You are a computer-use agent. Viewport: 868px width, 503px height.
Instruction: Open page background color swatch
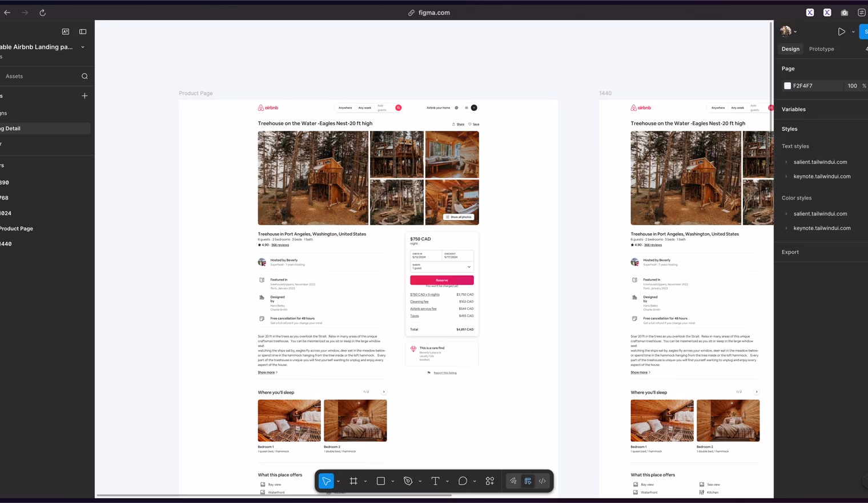[787, 86]
